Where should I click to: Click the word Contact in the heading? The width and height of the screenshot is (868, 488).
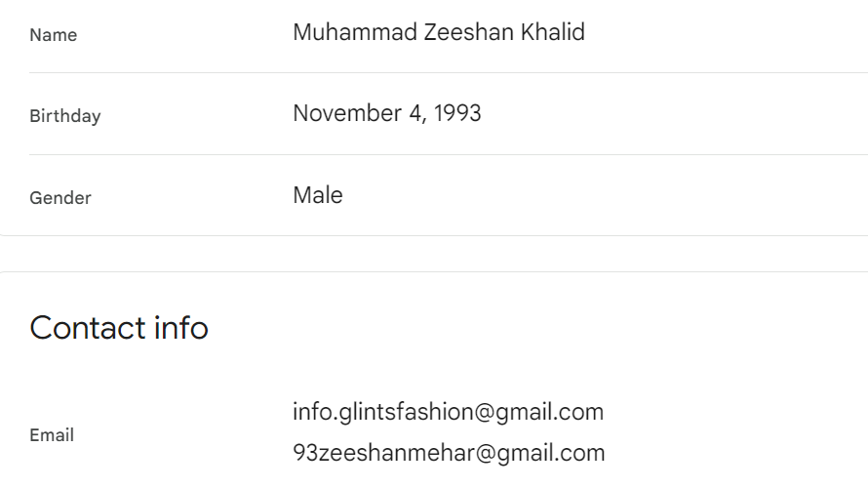[x=87, y=328]
